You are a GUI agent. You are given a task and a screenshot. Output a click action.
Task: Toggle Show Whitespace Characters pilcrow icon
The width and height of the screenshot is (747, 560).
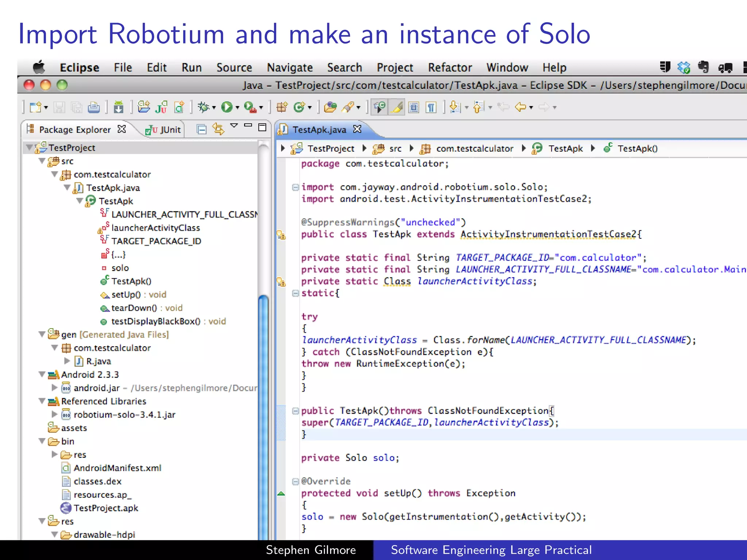pos(431,107)
